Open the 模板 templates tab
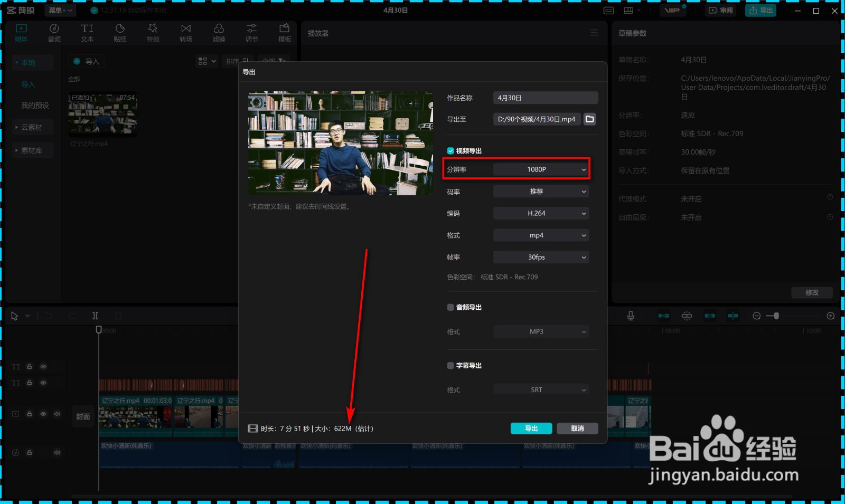 (285, 33)
